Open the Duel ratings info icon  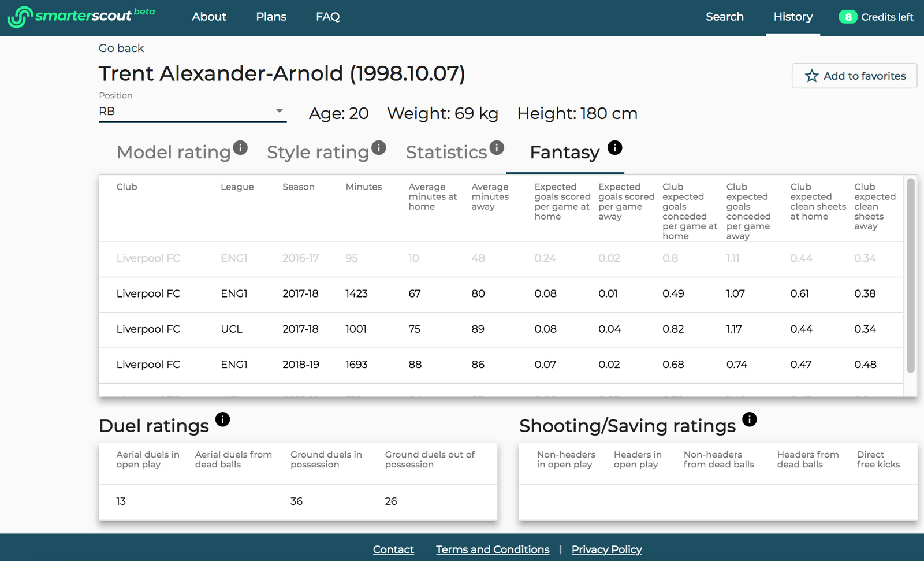pos(222,419)
